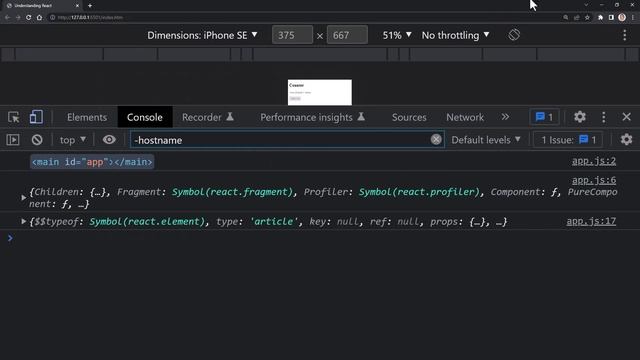Viewport: 640px width, 360px height.
Task: Clear the console with the block icon
Action: point(37,140)
